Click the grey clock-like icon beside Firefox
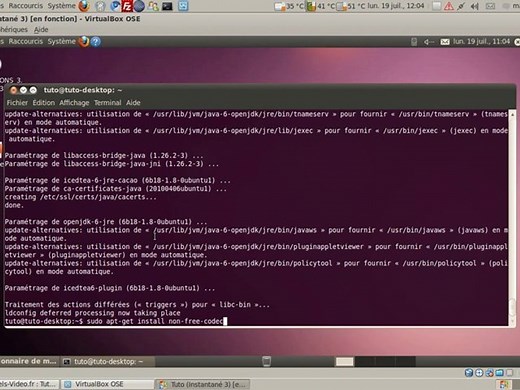Image resolution: width=520 pixels, height=390 pixels. click(x=100, y=6)
